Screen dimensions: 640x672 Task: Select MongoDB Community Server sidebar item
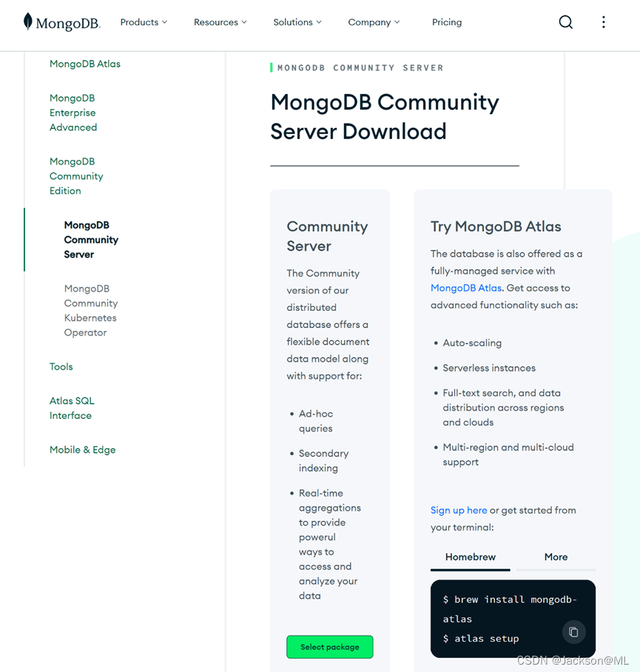pos(91,240)
